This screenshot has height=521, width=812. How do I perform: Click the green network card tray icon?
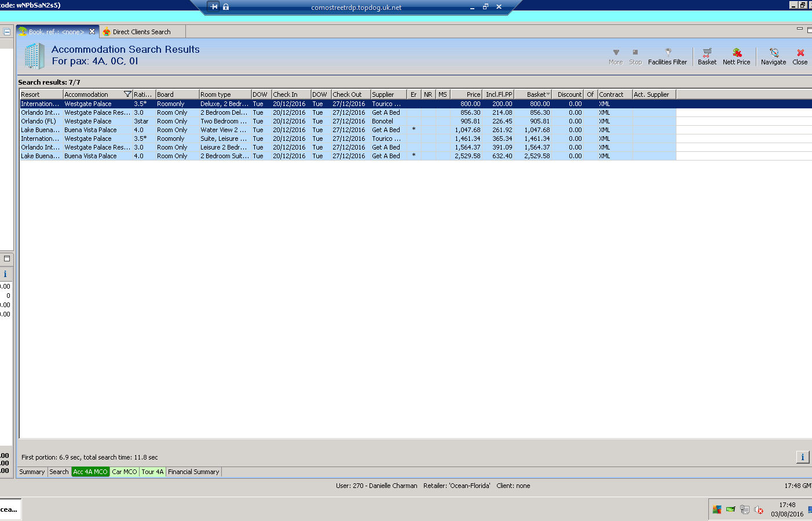pos(731,510)
